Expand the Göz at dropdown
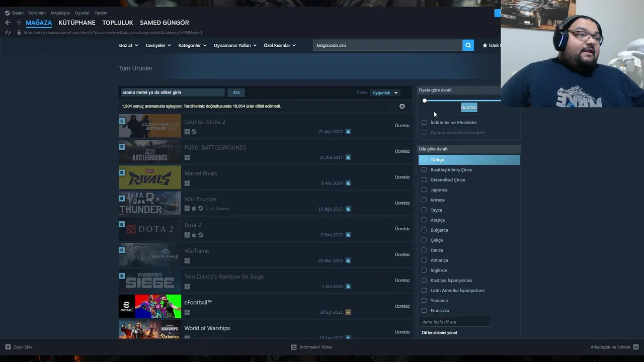644x362 pixels. (128, 45)
